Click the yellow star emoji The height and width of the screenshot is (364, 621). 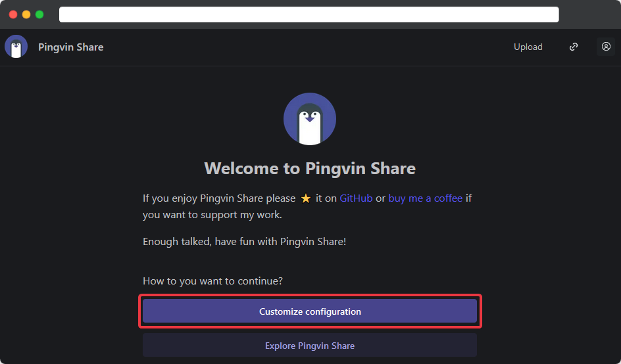pyautogui.click(x=306, y=198)
